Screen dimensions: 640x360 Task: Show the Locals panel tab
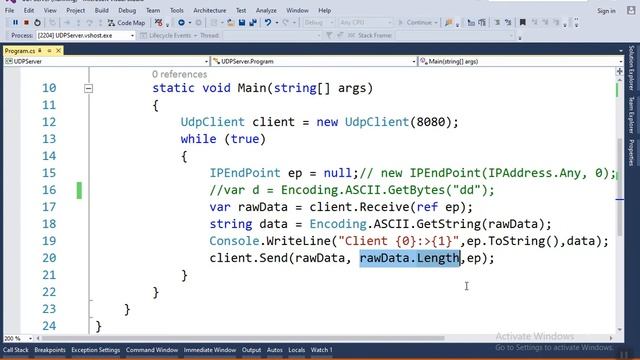[x=297, y=350]
